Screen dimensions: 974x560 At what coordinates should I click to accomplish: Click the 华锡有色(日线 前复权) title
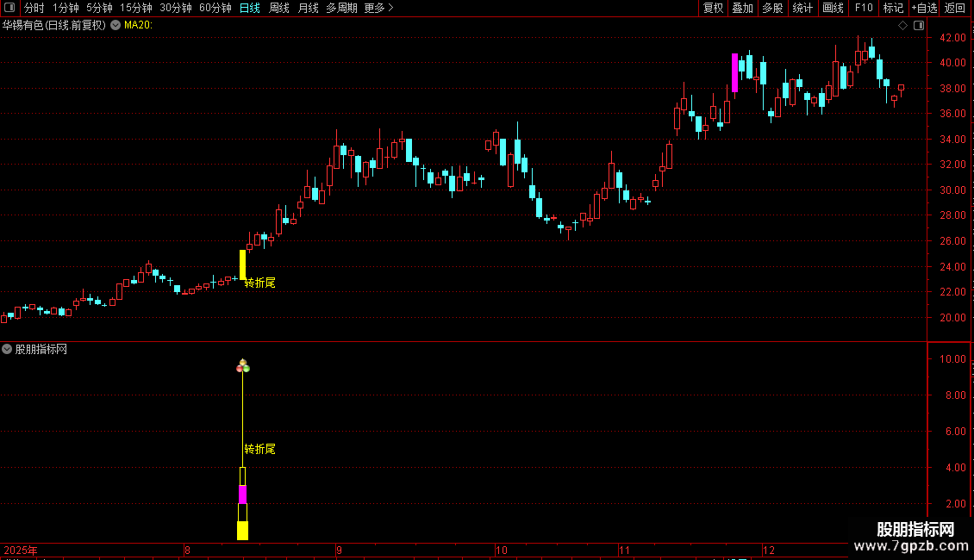tap(54, 25)
